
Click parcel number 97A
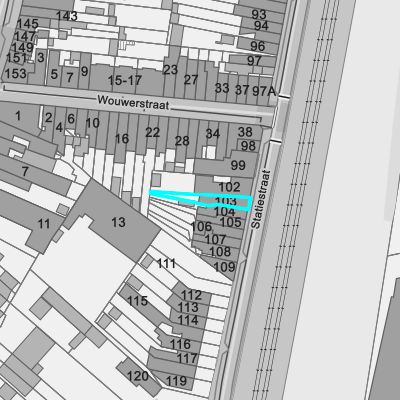(x=264, y=91)
